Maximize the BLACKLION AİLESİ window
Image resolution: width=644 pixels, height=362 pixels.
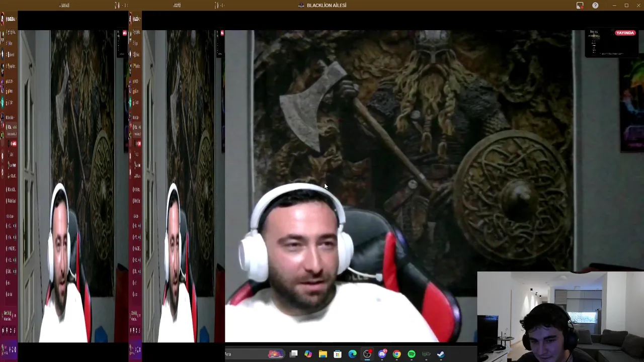(626, 5)
